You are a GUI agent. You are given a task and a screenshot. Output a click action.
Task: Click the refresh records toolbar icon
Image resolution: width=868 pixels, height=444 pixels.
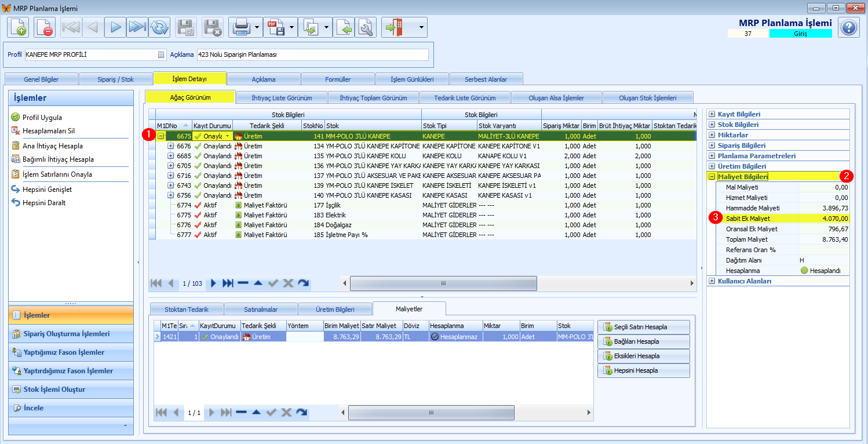point(159,27)
